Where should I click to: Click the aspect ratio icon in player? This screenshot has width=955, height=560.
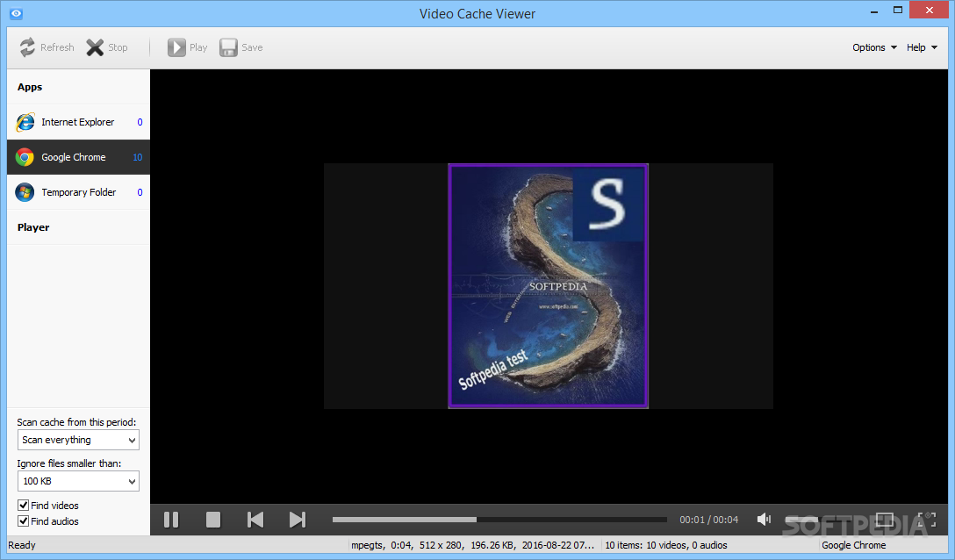point(885,519)
